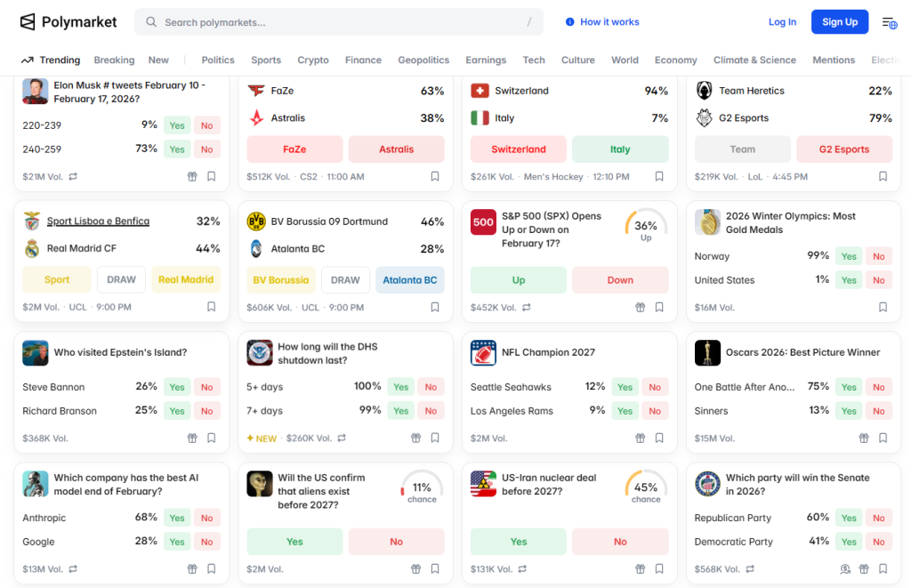911x588 pixels.
Task: Click gift icon on US-Iran nuclear deal card
Action: click(x=641, y=568)
